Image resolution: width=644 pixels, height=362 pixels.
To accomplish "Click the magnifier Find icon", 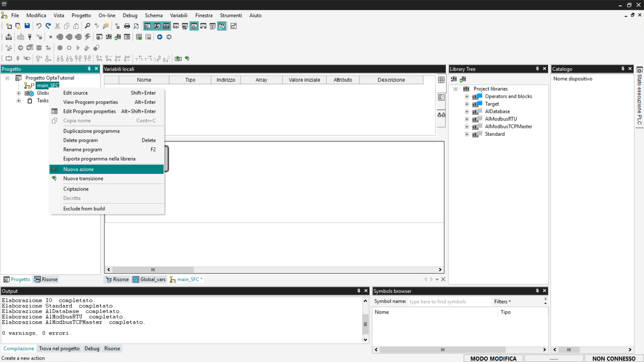I will click(x=87, y=26).
